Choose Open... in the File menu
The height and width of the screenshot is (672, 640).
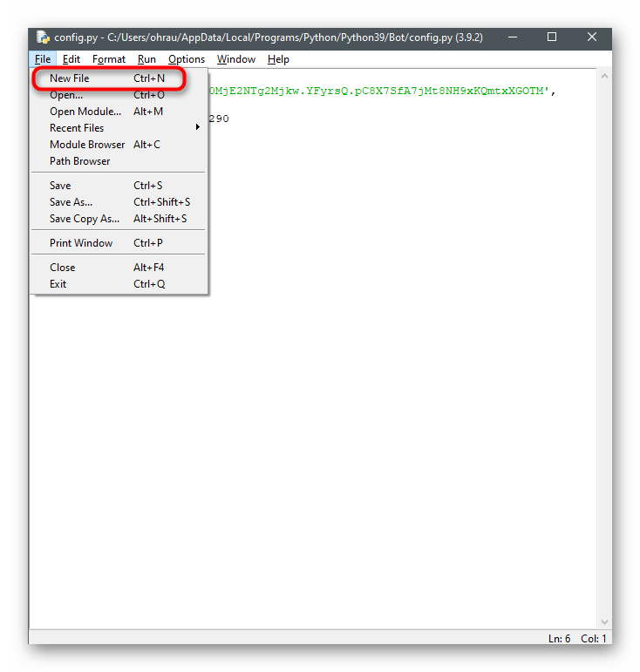[x=66, y=95]
